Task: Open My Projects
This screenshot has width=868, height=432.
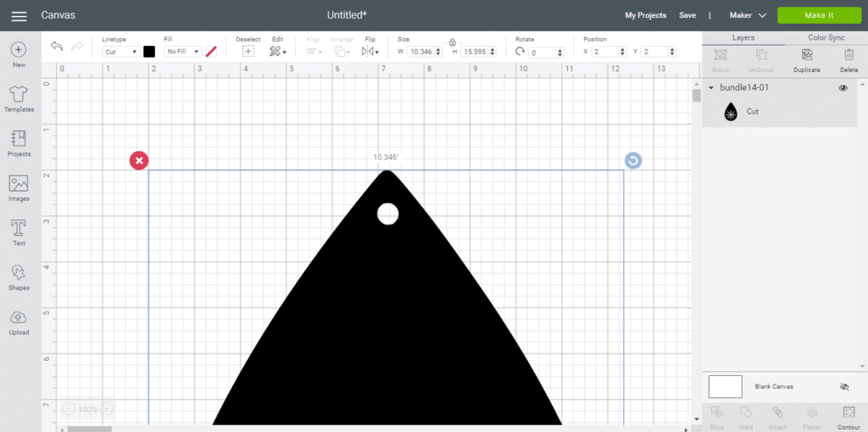Action: [645, 15]
